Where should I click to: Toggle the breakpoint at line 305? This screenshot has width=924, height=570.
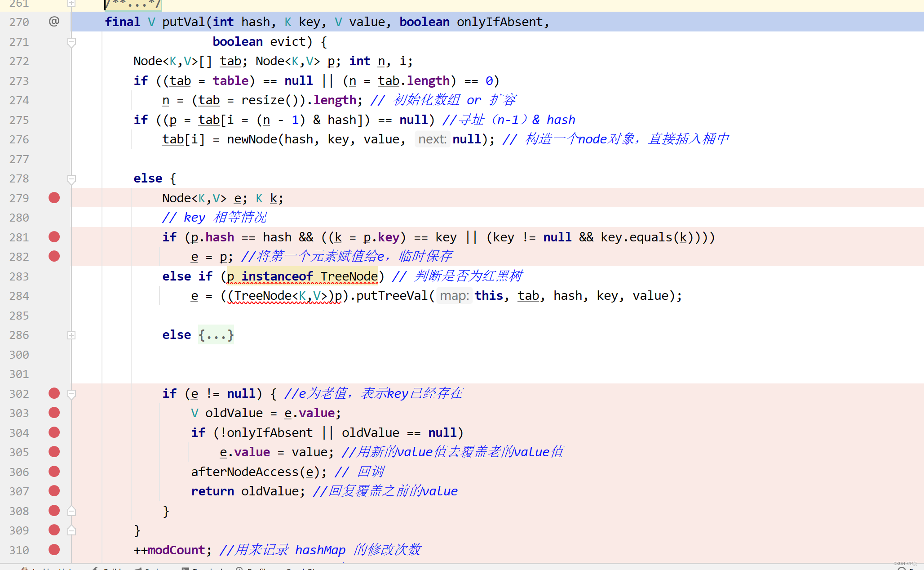coord(54,452)
